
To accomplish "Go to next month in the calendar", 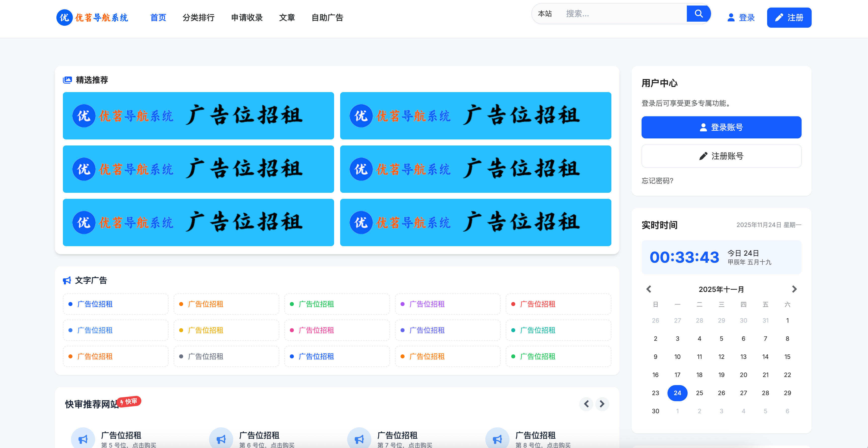I will [x=795, y=289].
